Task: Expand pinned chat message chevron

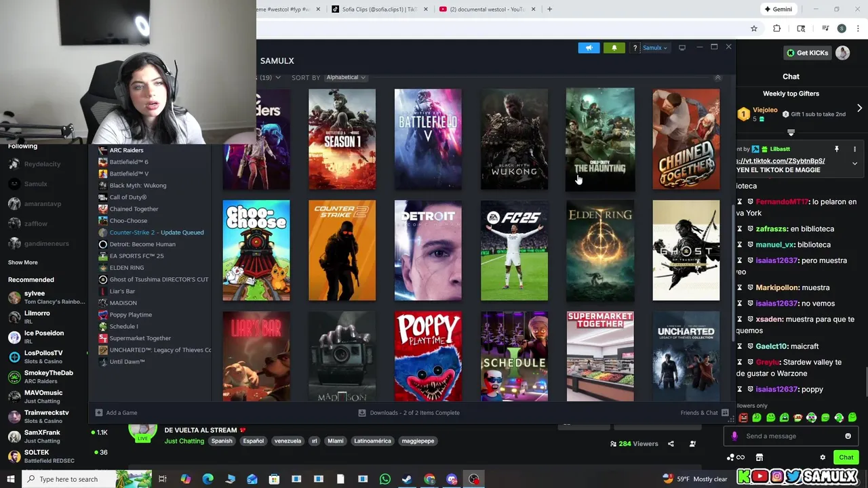Action: tap(854, 163)
